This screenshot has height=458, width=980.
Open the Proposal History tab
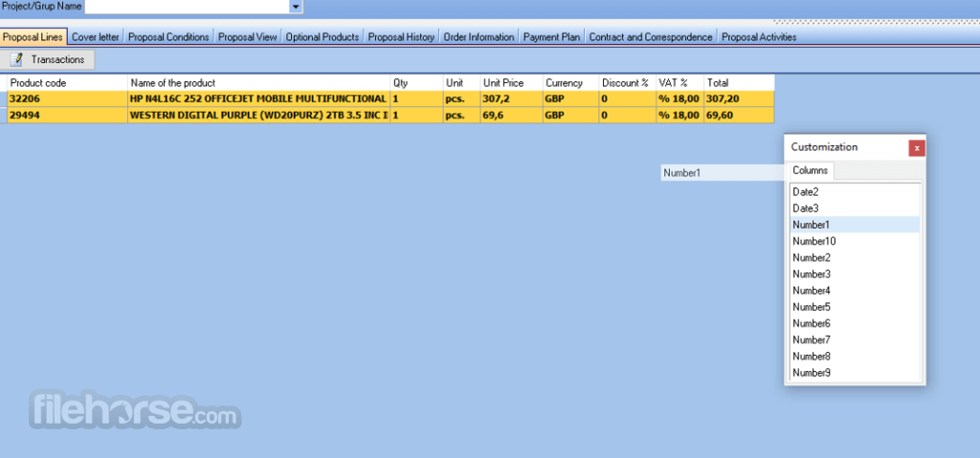click(401, 37)
